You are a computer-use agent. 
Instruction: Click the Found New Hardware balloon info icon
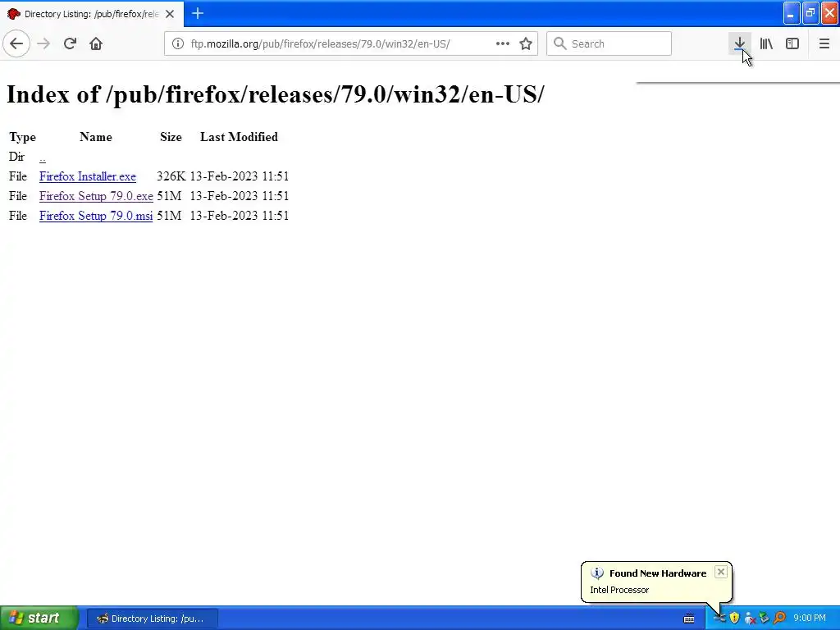coord(597,573)
